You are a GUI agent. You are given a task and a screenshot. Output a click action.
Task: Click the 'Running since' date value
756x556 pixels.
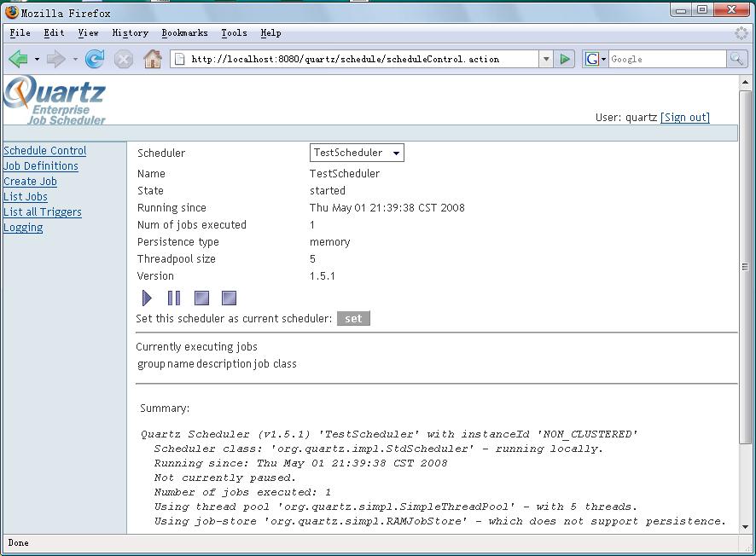[387, 208]
